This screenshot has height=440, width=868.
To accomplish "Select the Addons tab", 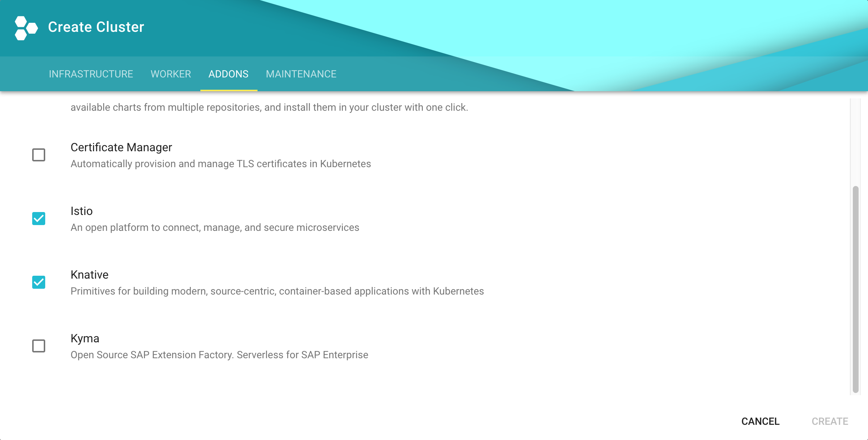I will (x=229, y=74).
